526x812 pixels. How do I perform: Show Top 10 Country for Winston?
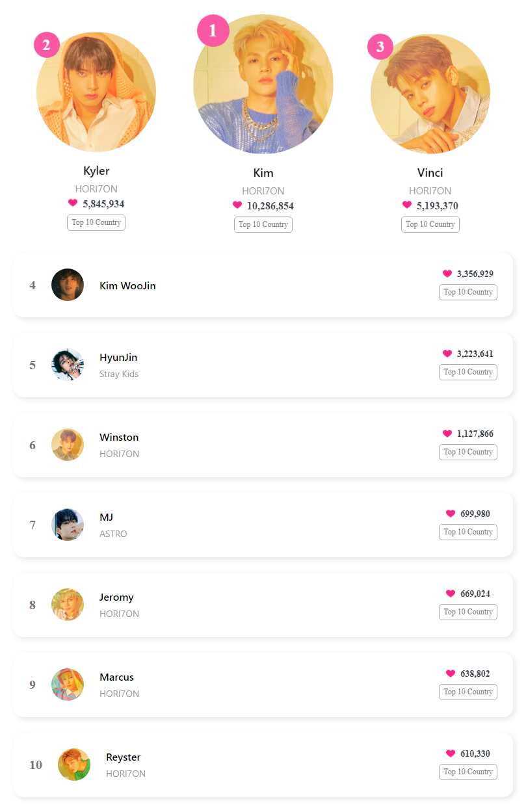tap(468, 452)
